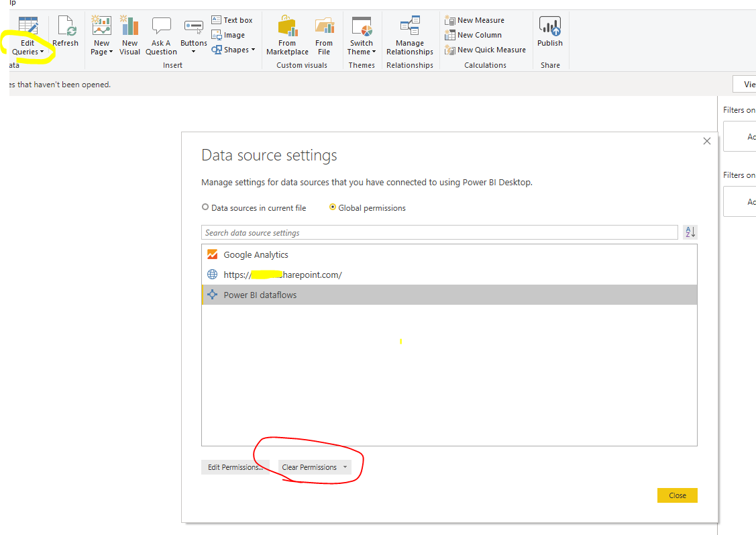Close the Data source settings dialog X
Image resolution: width=756 pixels, height=535 pixels.
pyautogui.click(x=707, y=141)
